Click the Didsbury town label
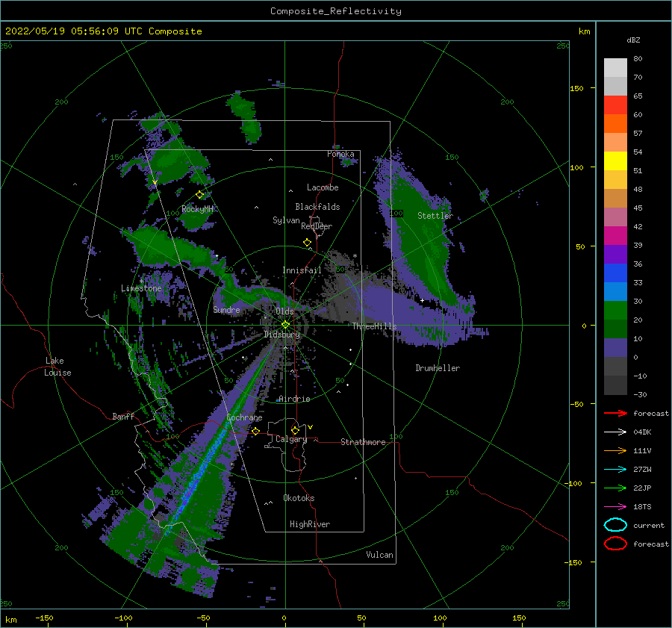 point(281,335)
